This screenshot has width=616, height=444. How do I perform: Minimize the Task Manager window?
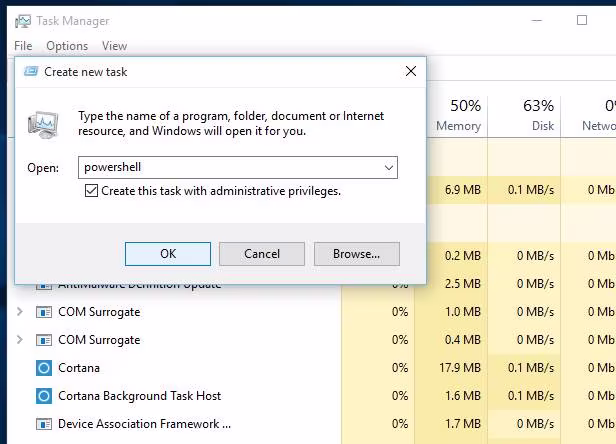point(537,20)
